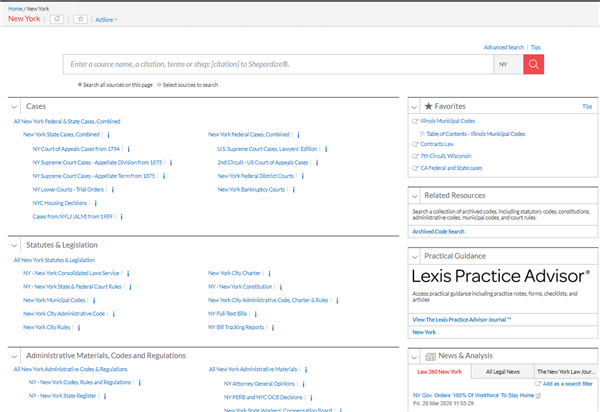Open info icon for New York Municipal Codes

(94, 301)
